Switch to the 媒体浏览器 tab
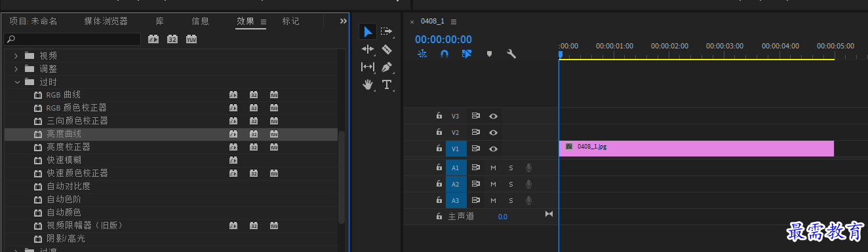 tap(106, 21)
